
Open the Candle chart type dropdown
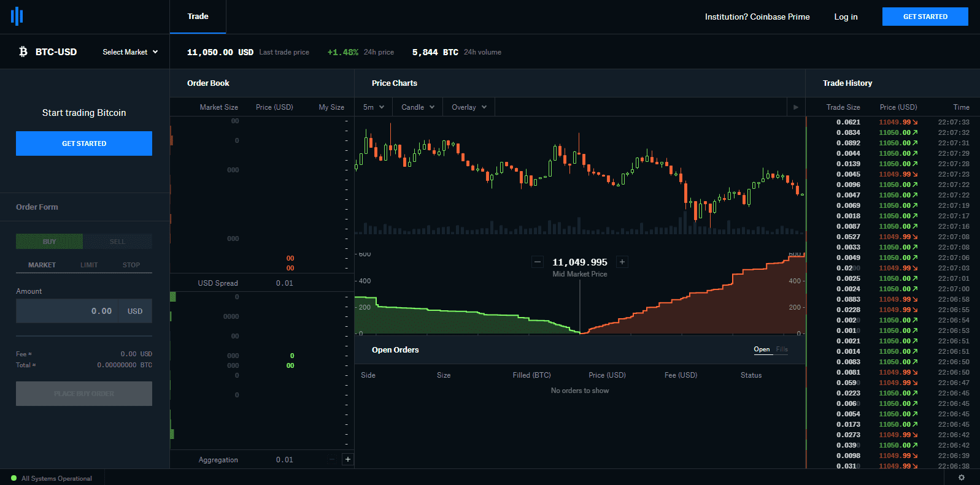[x=417, y=107]
